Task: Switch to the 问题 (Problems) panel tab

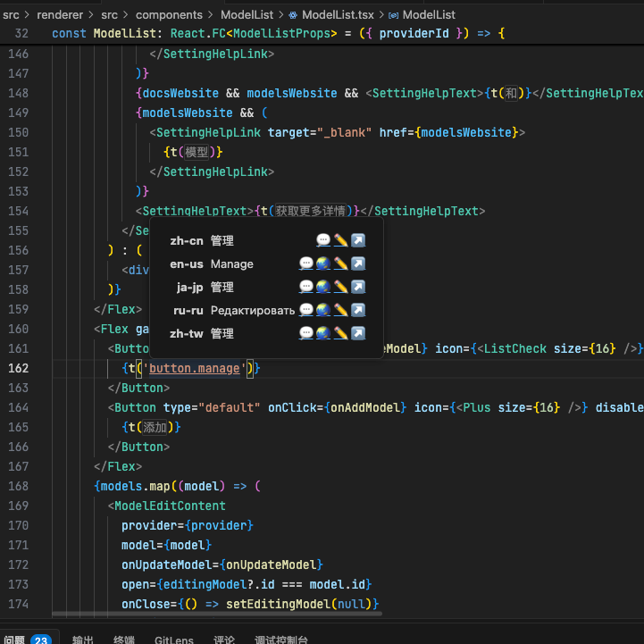Action: pos(15,639)
